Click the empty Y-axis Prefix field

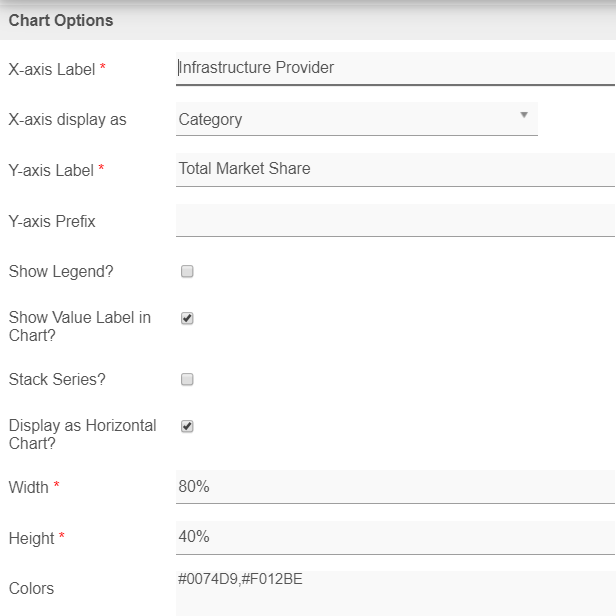395,220
